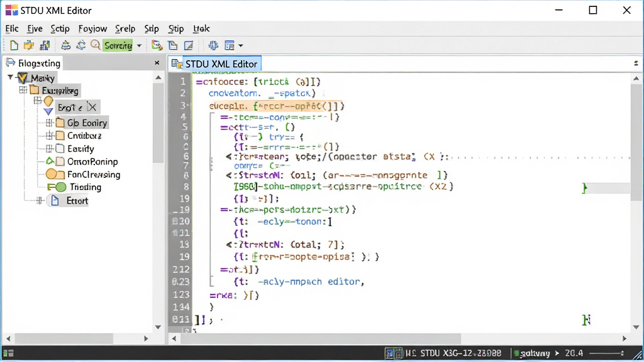
Task: Close the Filogsxting side panel
Action: coord(157,63)
